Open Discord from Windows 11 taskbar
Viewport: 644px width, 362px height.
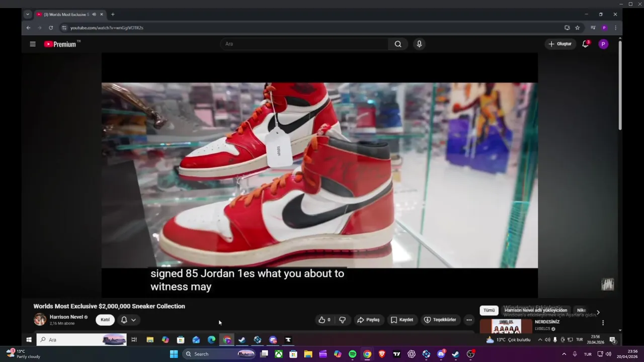point(441,354)
